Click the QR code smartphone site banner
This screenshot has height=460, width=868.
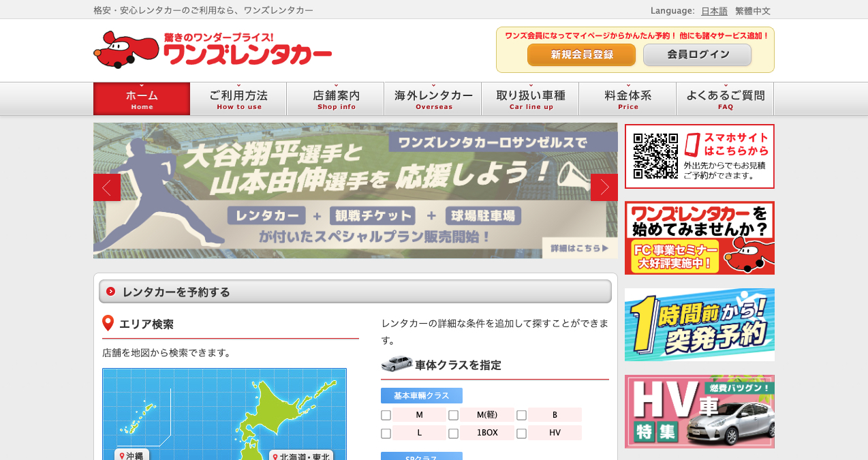(700, 157)
